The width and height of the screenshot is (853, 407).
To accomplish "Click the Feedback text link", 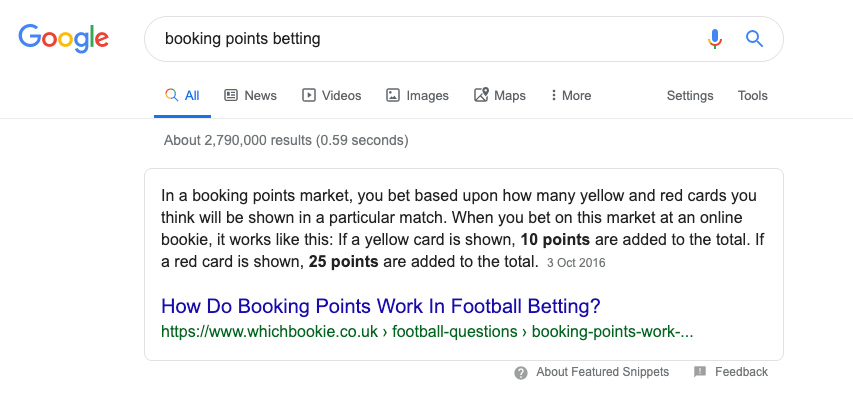I will click(741, 372).
